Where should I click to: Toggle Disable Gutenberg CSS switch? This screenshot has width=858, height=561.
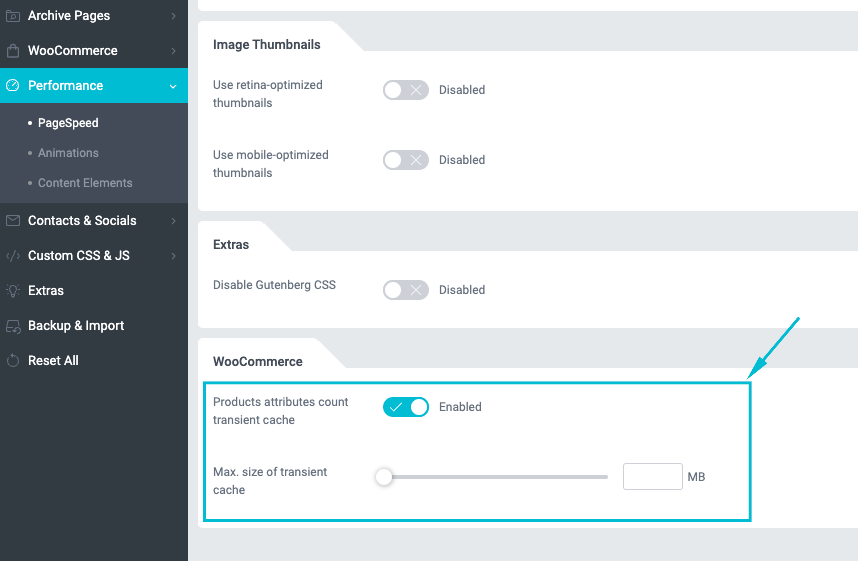405,290
